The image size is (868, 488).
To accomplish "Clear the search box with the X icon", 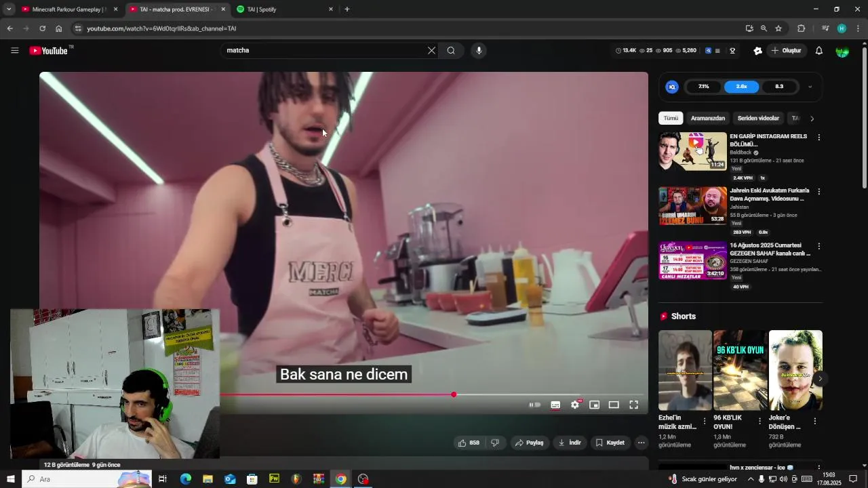I will (x=431, y=50).
